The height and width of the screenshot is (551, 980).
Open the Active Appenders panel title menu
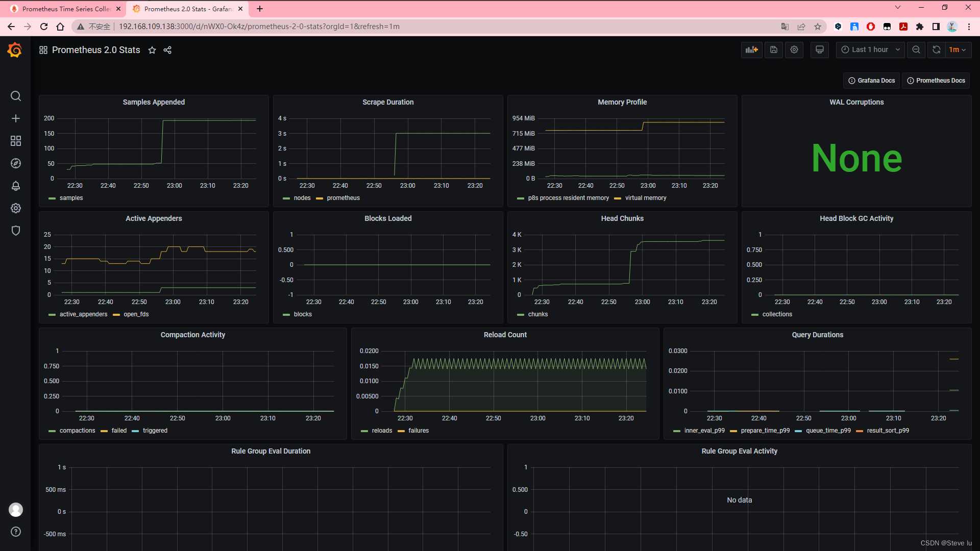pos(154,218)
